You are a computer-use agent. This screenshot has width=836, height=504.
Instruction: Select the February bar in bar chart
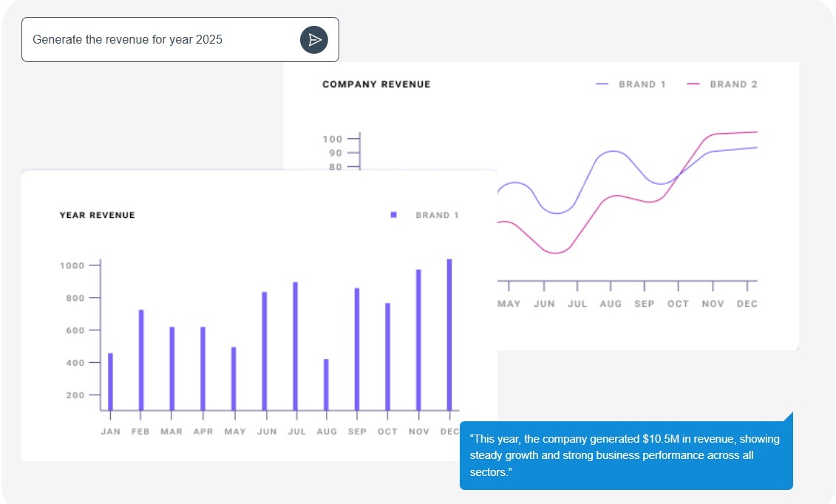coord(141,359)
